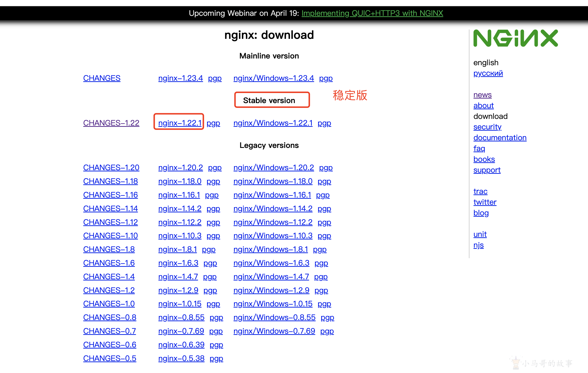588x373 pixels.
Task: Go to the security page
Action: (x=487, y=127)
